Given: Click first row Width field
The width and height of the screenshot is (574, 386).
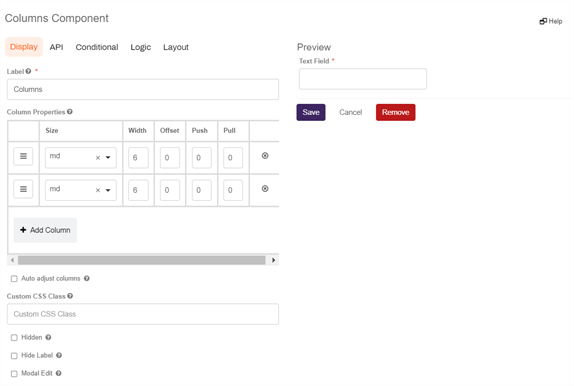Looking at the screenshot, I should 138,158.
